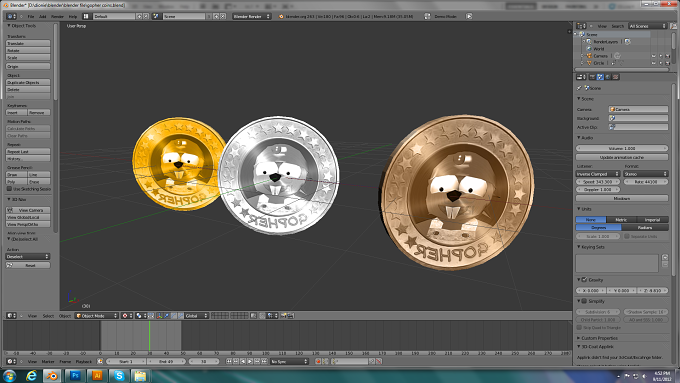The width and height of the screenshot is (680, 383).
Task: Open Photoshop from the taskbar
Action: point(75,376)
